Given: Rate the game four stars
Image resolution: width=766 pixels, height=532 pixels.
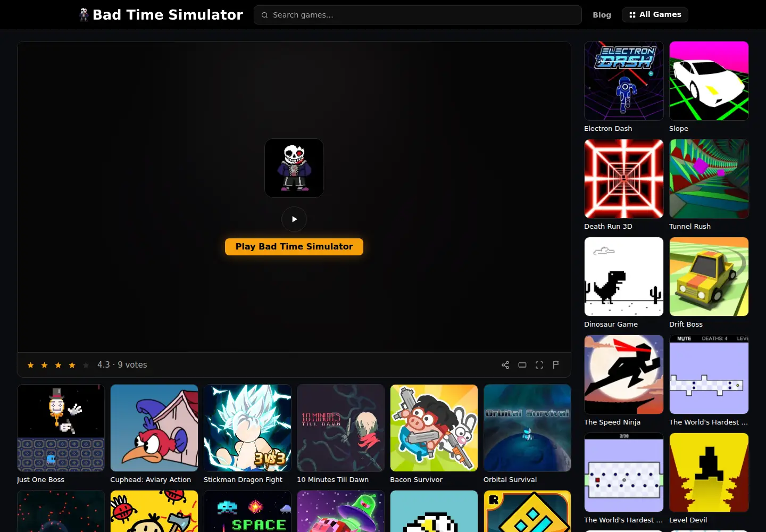Looking at the screenshot, I should (72, 365).
